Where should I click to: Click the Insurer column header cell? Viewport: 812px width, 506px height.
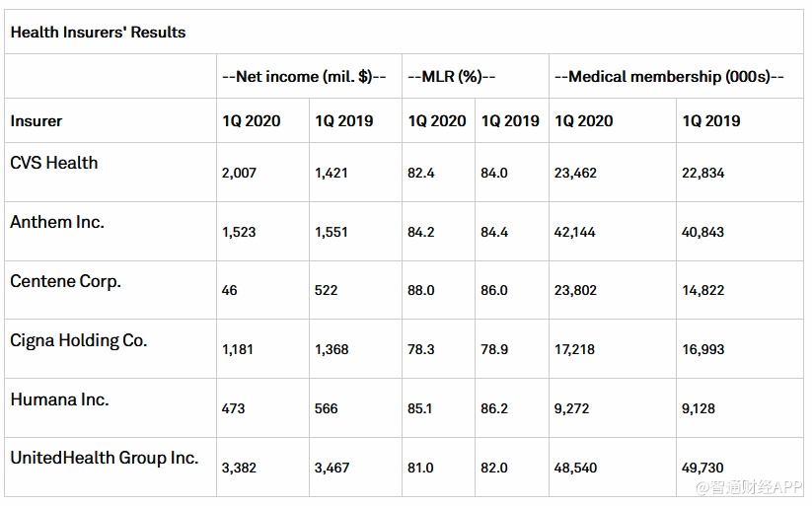click(x=37, y=121)
